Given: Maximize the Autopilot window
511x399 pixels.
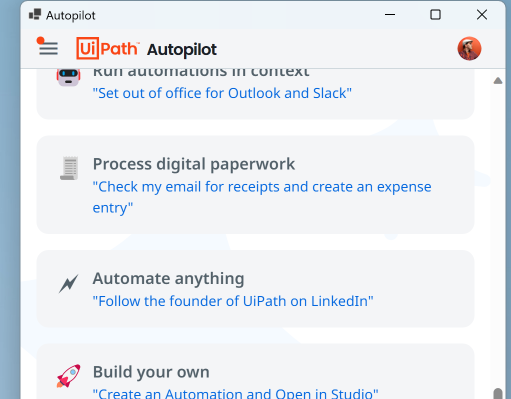Looking at the screenshot, I should 435,15.
